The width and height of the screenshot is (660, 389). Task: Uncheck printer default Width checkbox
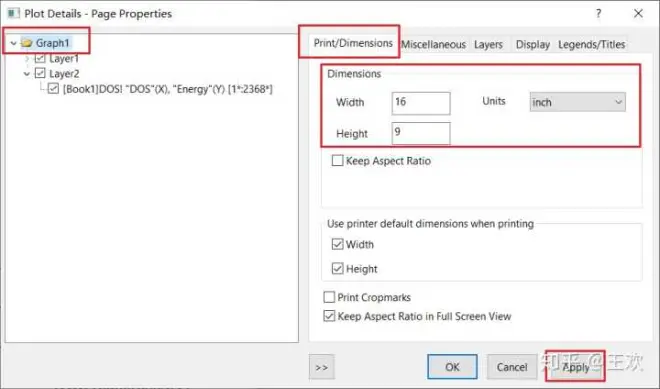point(338,244)
